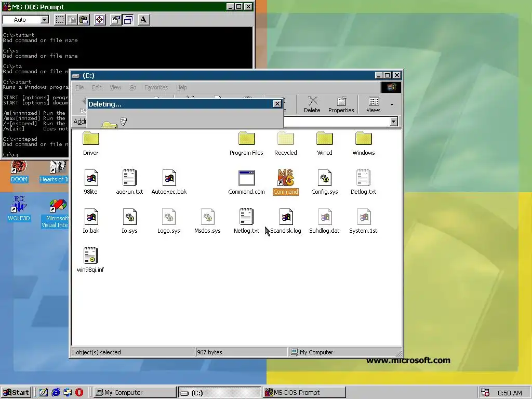Viewport: 532px width, 399px height.
Task: Select the Msdos.sys file
Action: [207, 221]
